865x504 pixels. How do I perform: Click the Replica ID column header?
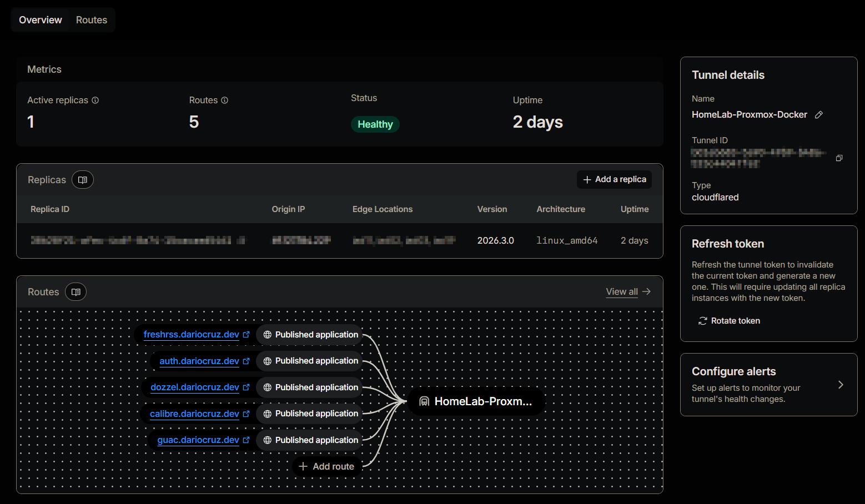[x=50, y=209]
